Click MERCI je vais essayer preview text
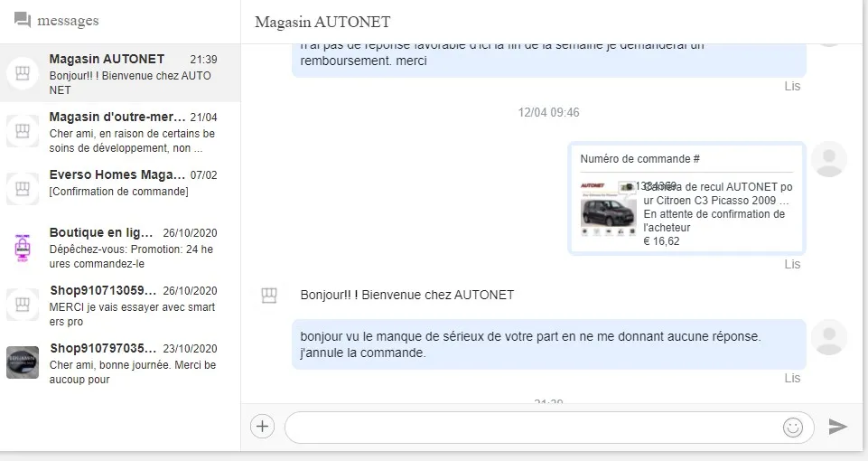Viewport: 868px width, 461px height. pos(132,315)
